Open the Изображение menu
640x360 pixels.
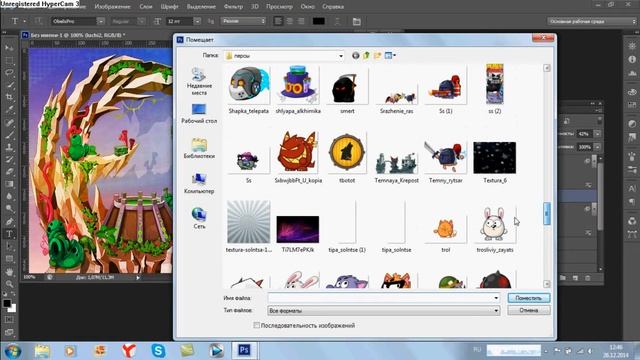[112, 7]
